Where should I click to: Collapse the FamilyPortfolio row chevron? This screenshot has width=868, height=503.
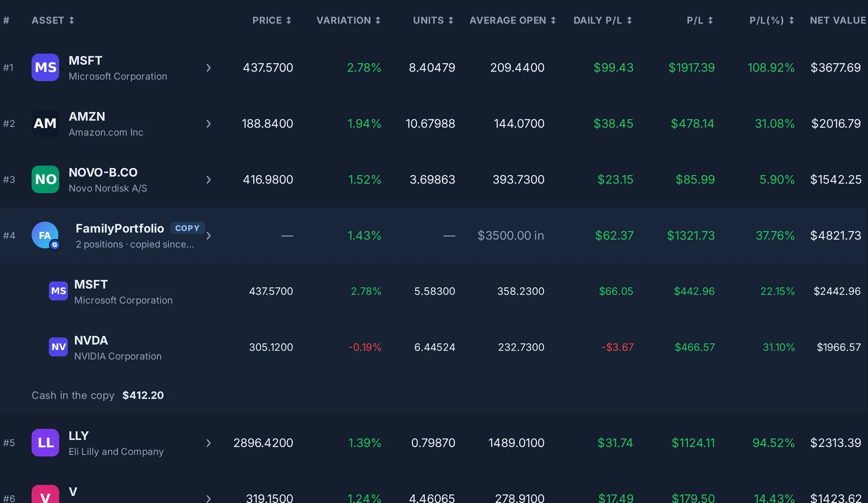click(208, 236)
